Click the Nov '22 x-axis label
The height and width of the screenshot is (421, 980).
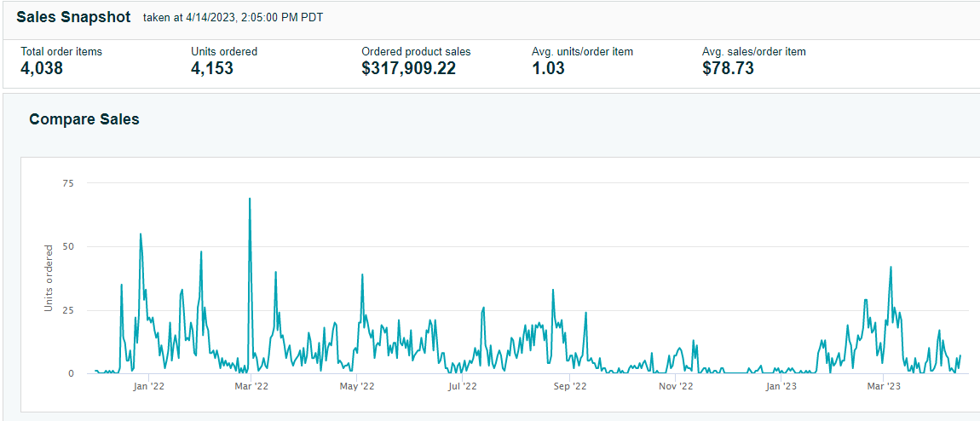coord(677,387)
